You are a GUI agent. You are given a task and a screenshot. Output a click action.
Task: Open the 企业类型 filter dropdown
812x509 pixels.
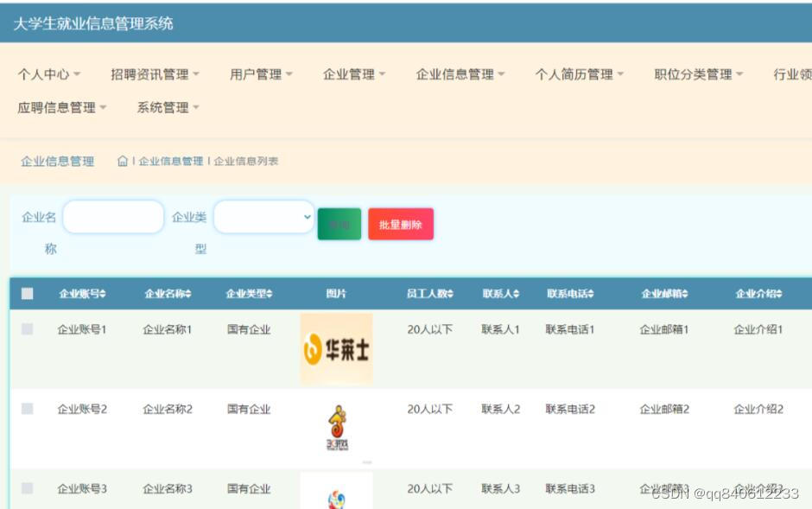click(263, 216)
